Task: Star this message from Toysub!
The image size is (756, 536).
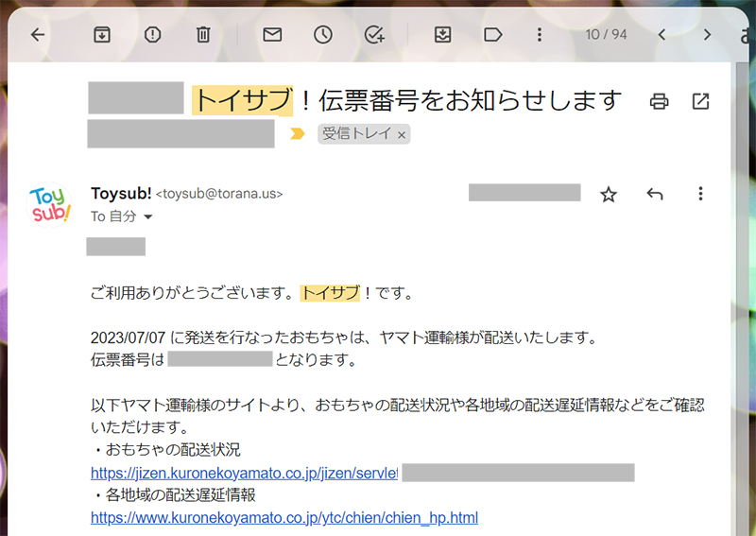Action: (609, 195)
